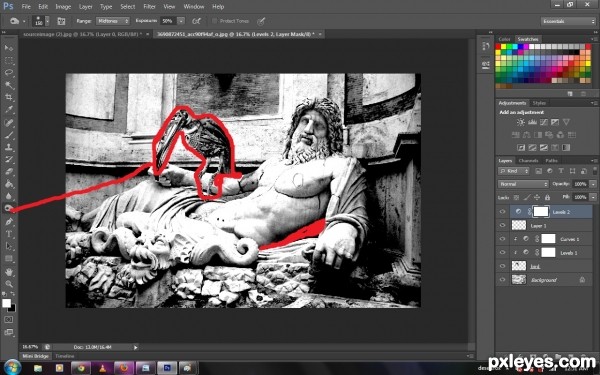Toggle the layer filter on/off switch
Viewport: 600px width, 375px height.
(594, 171)
